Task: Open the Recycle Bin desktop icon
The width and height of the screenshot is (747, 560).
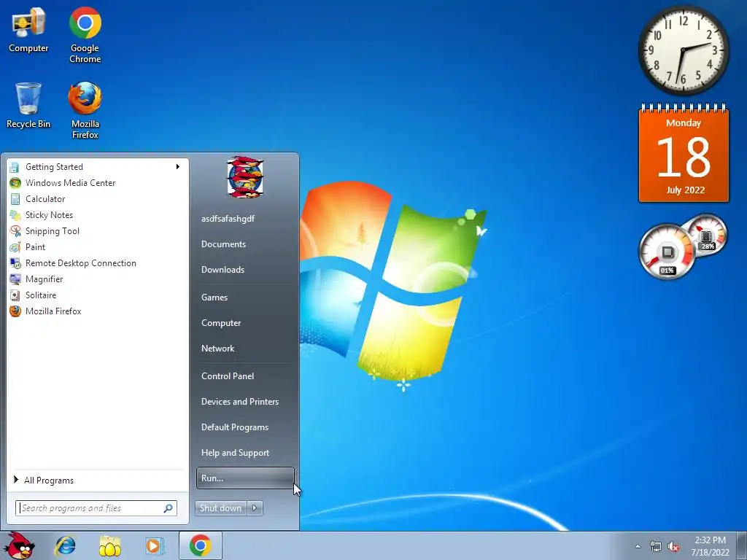Action: [x=28, y=105]
